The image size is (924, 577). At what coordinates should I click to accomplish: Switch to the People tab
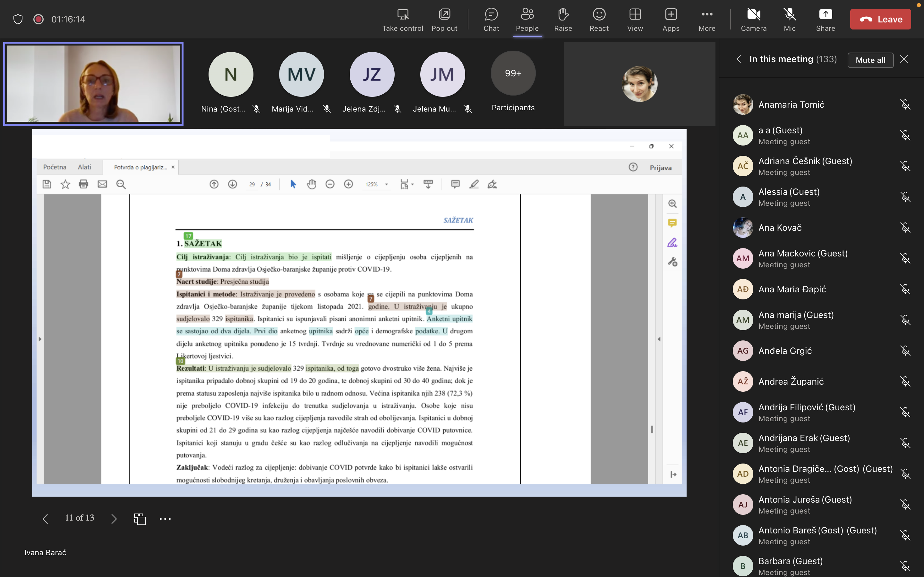pyautogui.click(x=527, y=20)
